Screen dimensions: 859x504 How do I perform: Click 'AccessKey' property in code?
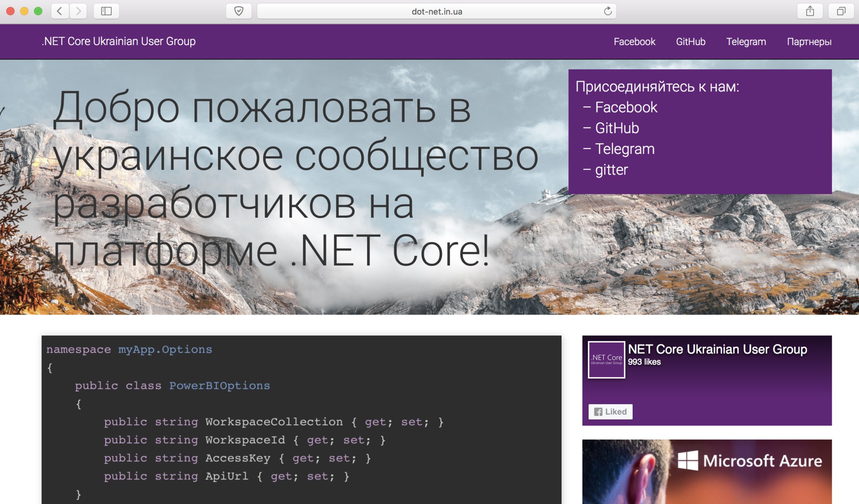[x=238, y=458]
